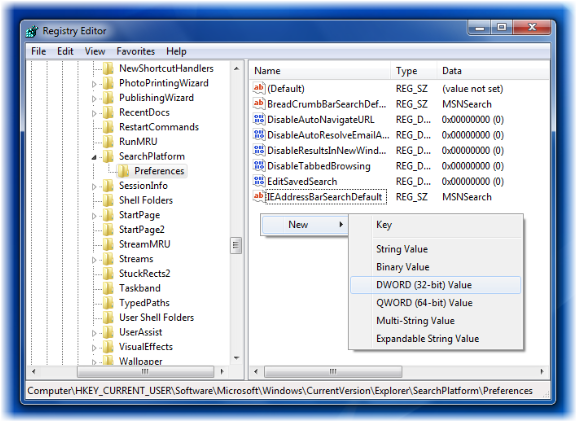Click the Registry Editor title bar icon
The height and width of the screenshot is (422, 577).
coord(32,31)
